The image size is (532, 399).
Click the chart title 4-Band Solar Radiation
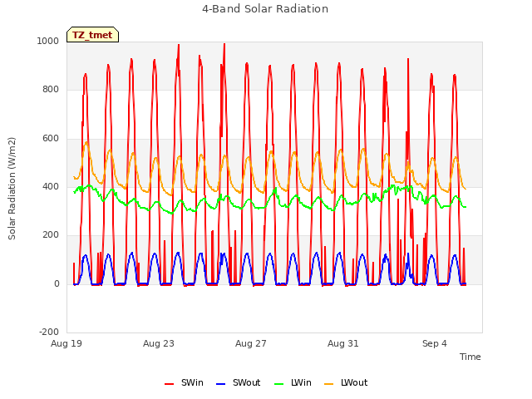[265, 9]
